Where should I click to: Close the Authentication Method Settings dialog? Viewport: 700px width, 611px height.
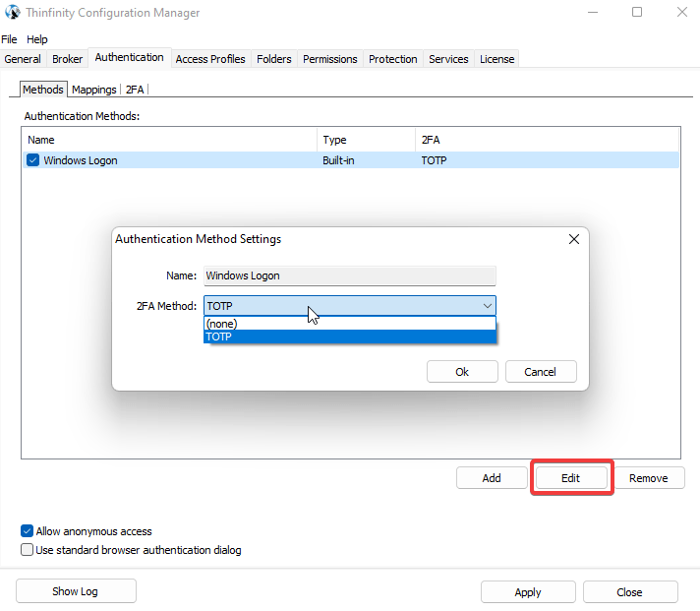pyautogui.click(x=574, y=239)
